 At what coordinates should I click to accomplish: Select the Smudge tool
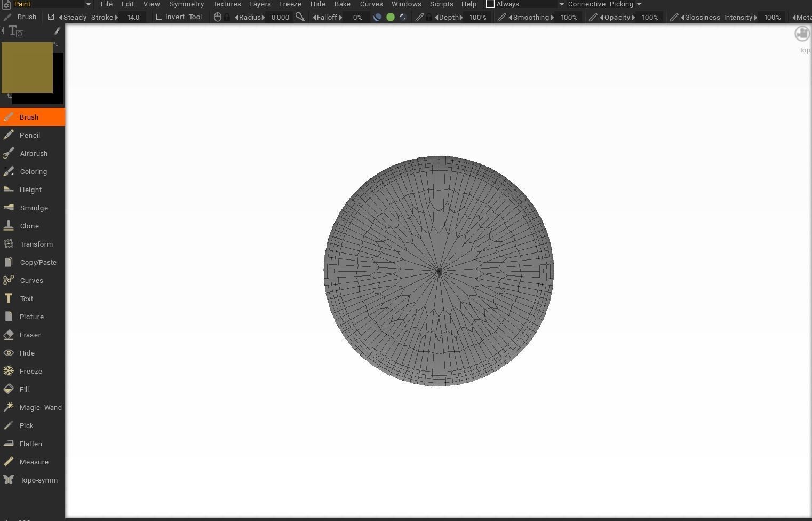click(x=33, y=208)
